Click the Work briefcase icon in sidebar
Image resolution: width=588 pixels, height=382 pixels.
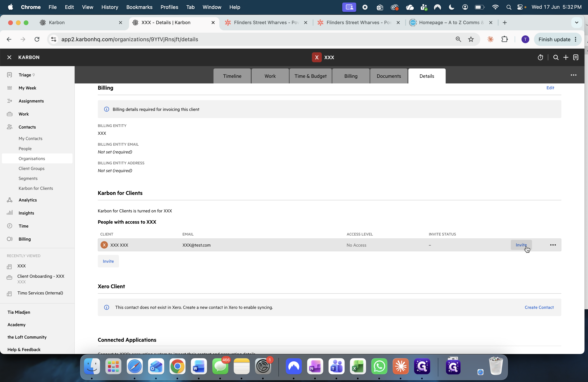[10, 114]
